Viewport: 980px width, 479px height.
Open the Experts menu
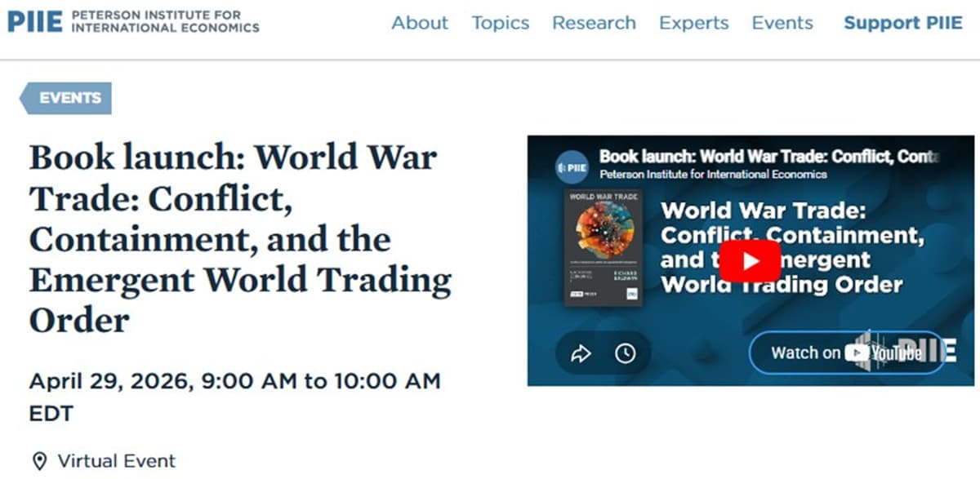694,23
